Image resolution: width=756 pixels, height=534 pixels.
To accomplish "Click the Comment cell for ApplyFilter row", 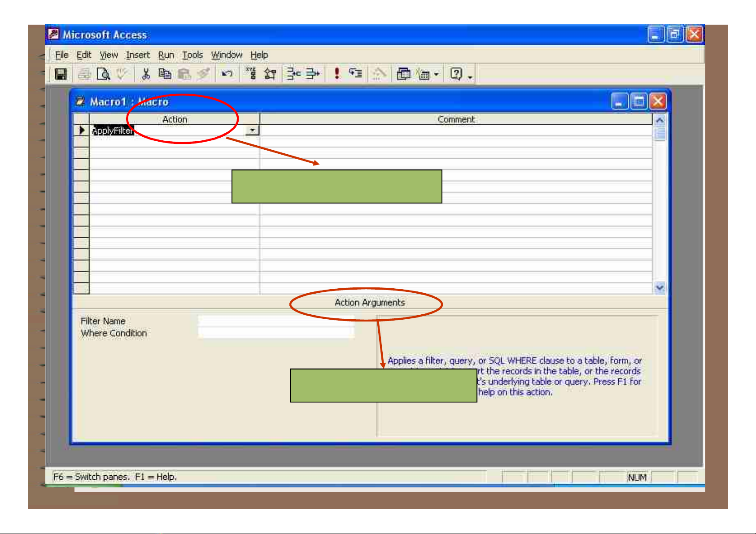I will [x=456, y=130].
